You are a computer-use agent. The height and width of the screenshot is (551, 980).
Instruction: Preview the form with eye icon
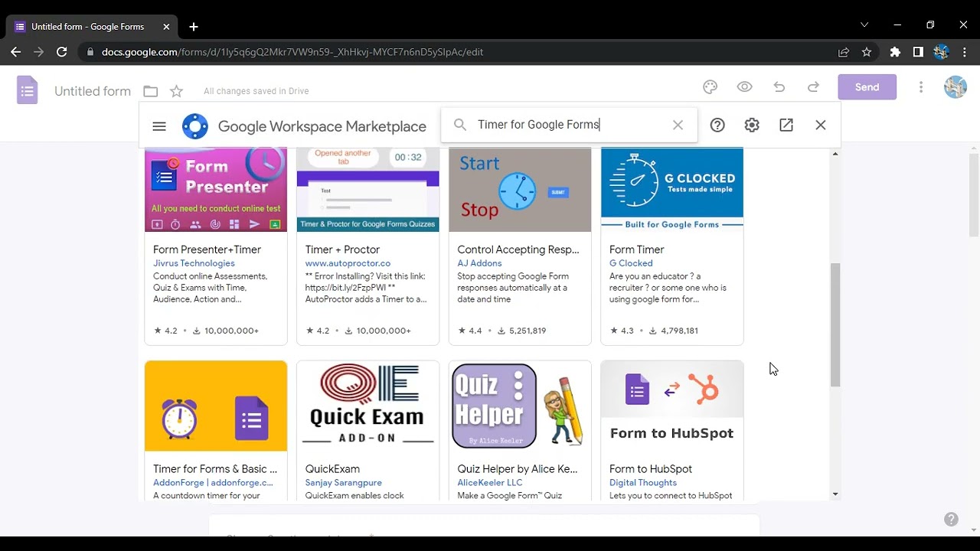point(744,87)
